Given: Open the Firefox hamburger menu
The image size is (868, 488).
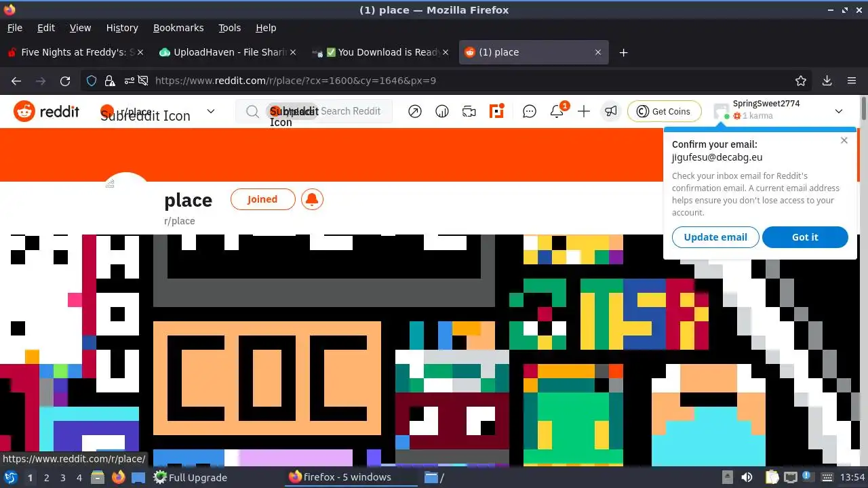Looking at the screenshot, I should 852,81.
